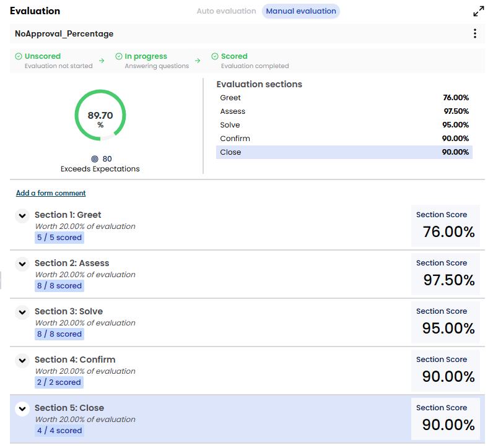The width and height of the screenshot is (493, 448).
Task: Click the Scored status check icon
Action: point(215,56)
